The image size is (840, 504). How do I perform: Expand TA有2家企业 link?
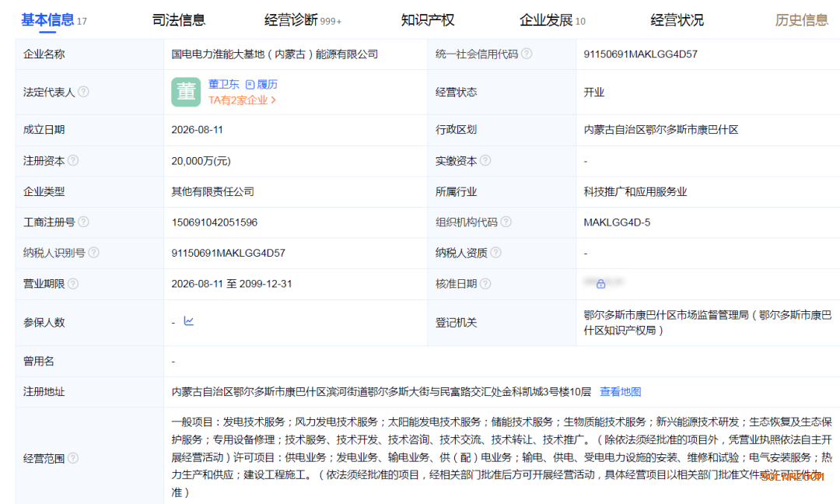[242, 100]
